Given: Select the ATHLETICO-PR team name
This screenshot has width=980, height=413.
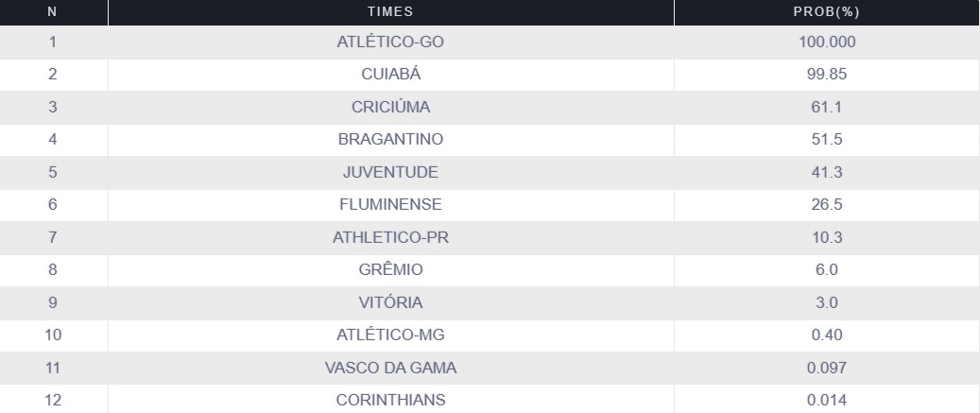Looking at the screenshot, I should pos(390,237).
